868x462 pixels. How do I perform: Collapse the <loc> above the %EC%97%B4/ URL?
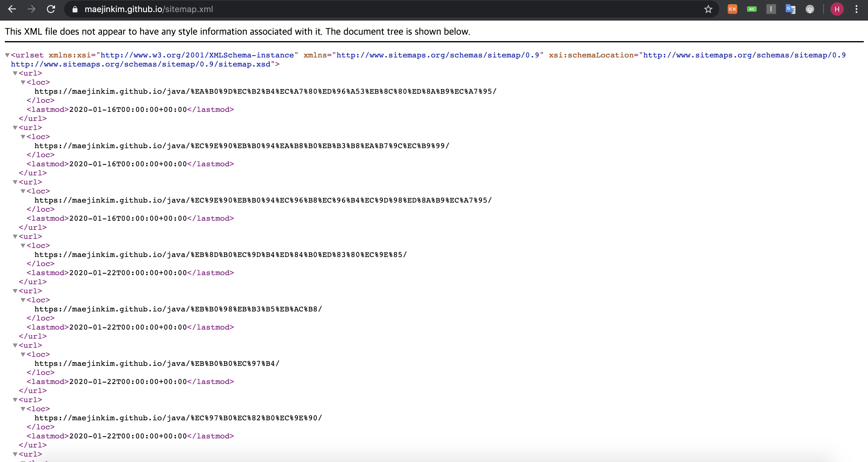[x=23, y=354]
